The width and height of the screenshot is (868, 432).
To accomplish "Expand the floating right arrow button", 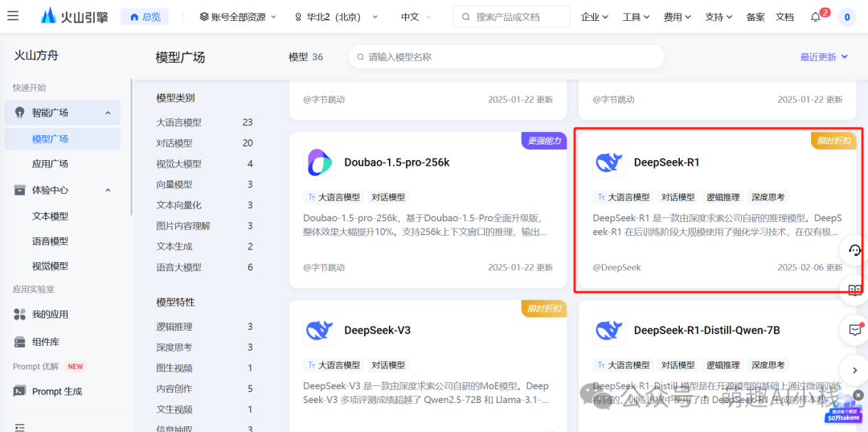I will 854,369.
